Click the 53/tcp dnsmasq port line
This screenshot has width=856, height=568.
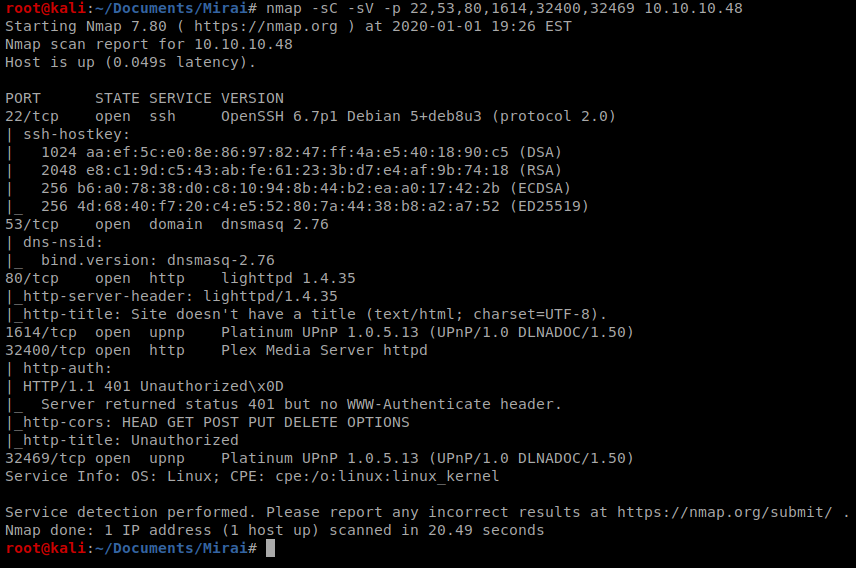pos(167,224)
